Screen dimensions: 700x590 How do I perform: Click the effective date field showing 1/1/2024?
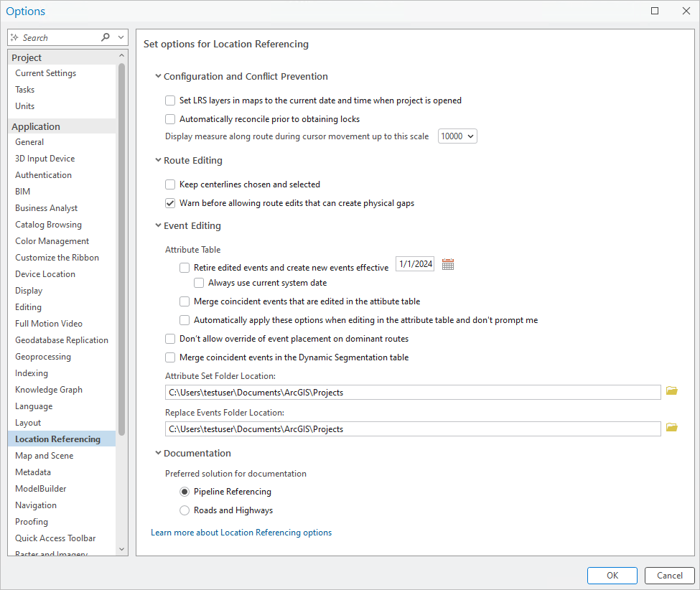pyautogui.click(x=416, y=264)
